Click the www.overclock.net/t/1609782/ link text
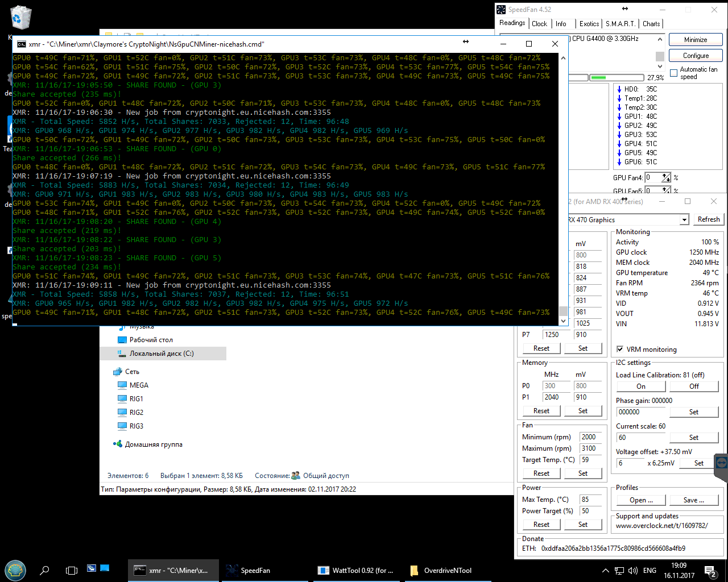This screenshot has height=582, width=728. [x=661, y=526]
